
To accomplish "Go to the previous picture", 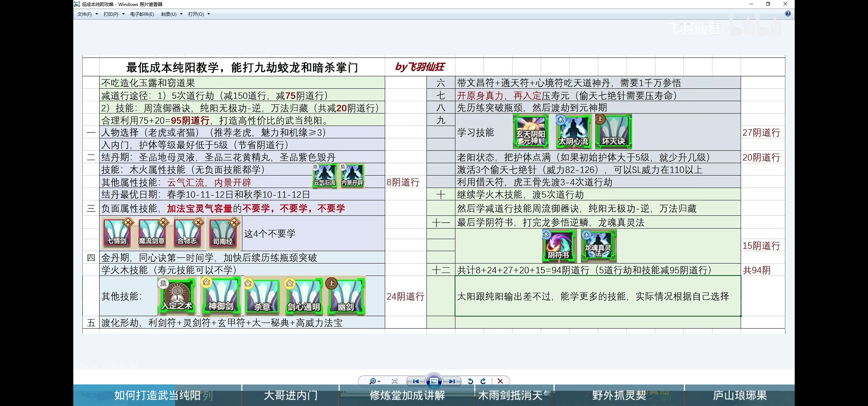I will [416, 381].
